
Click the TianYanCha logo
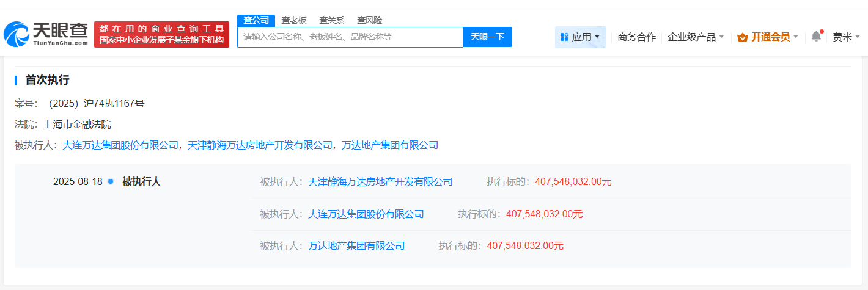(x=46, y=35)
